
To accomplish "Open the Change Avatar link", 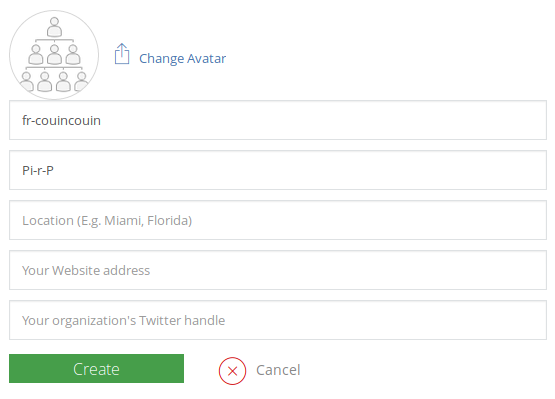I will click(x=182, y=58).
